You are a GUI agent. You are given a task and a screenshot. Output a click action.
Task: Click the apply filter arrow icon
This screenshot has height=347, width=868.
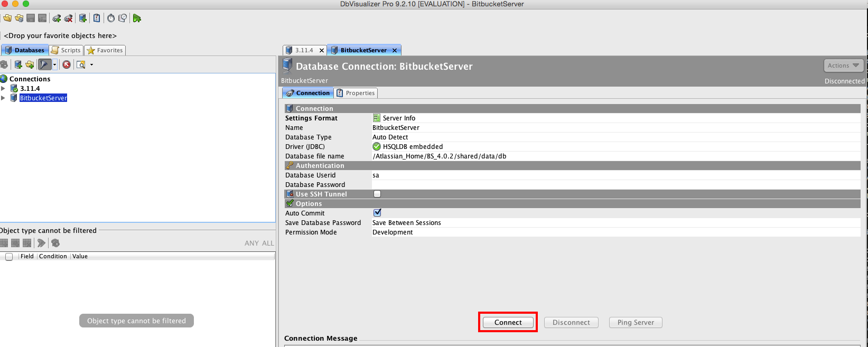(41, 243)
